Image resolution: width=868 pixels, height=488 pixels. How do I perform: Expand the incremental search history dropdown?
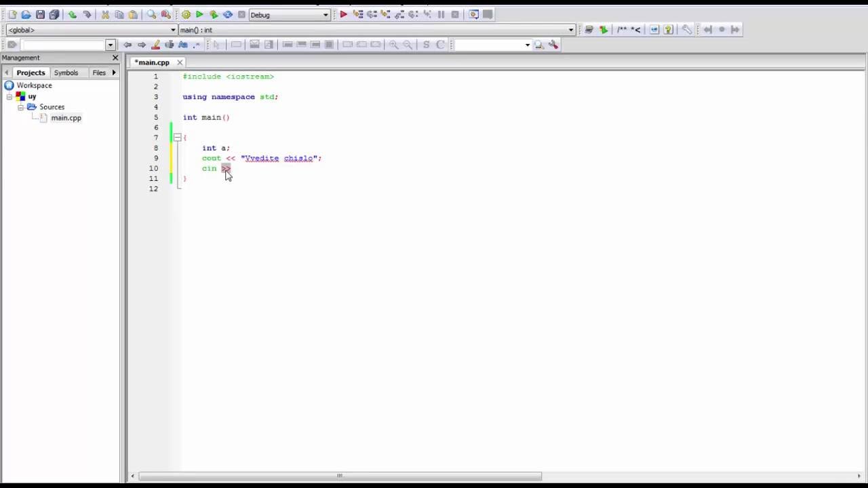click(x=111, y=45)
